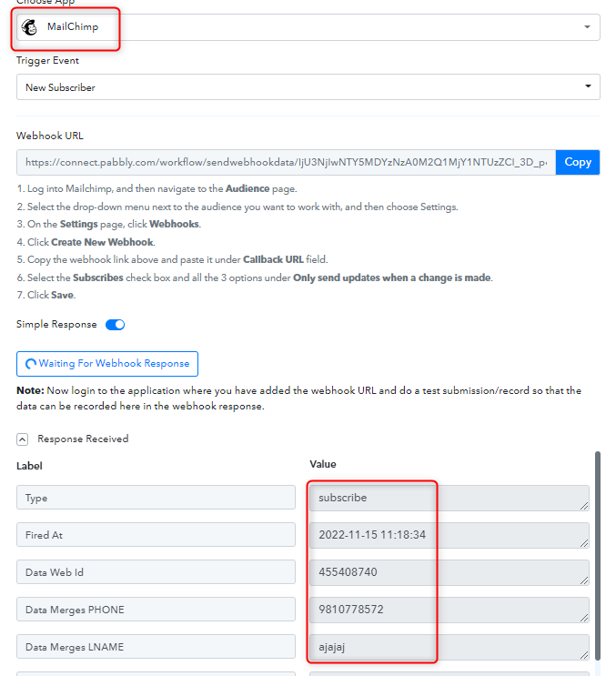
Task: Toggle the Simple Response switch off
Action: [115, 325]
